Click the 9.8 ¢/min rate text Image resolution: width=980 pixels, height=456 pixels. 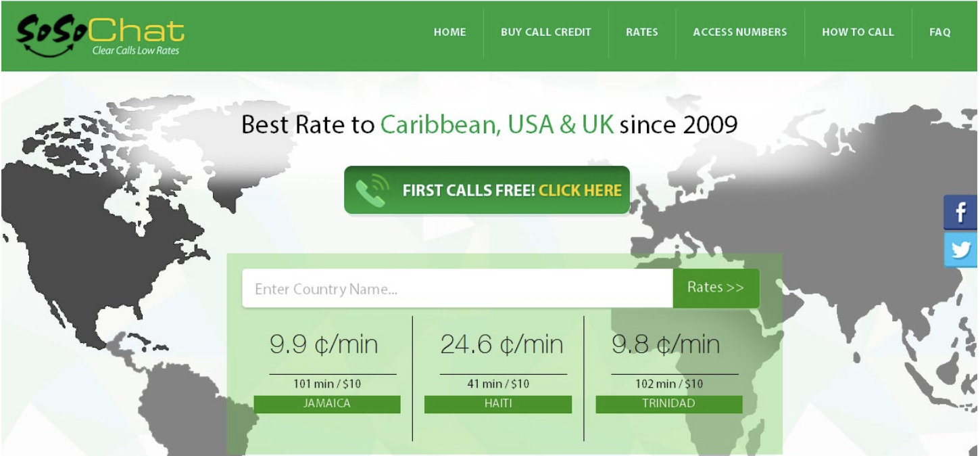[x=666, y=345]
